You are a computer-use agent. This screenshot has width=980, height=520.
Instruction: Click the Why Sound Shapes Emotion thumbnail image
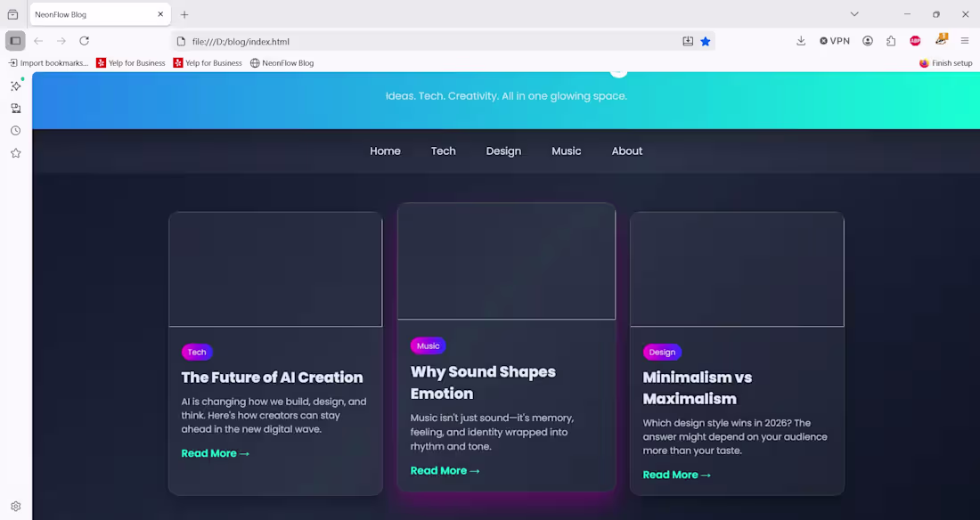click(x=506, y=261)
